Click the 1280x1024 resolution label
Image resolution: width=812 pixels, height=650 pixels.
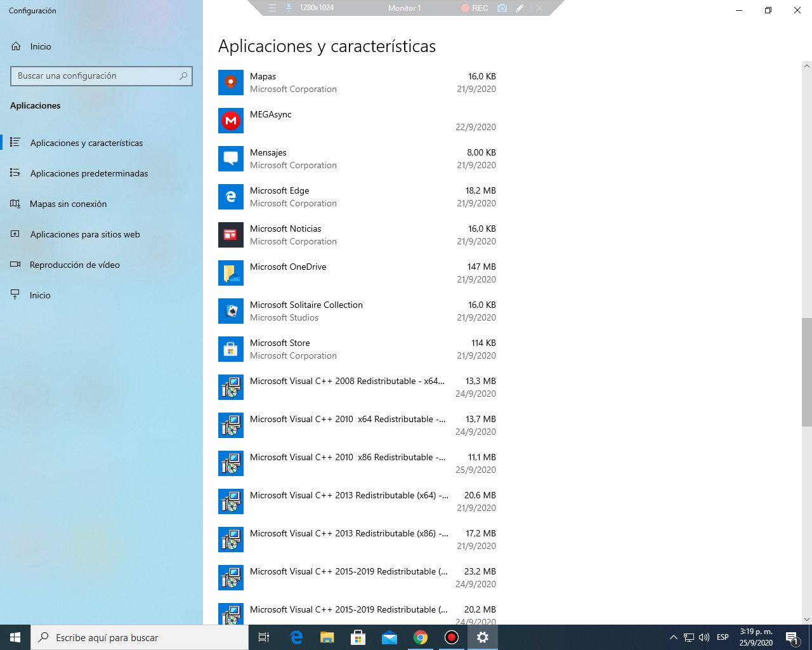[x=317, y=8]
